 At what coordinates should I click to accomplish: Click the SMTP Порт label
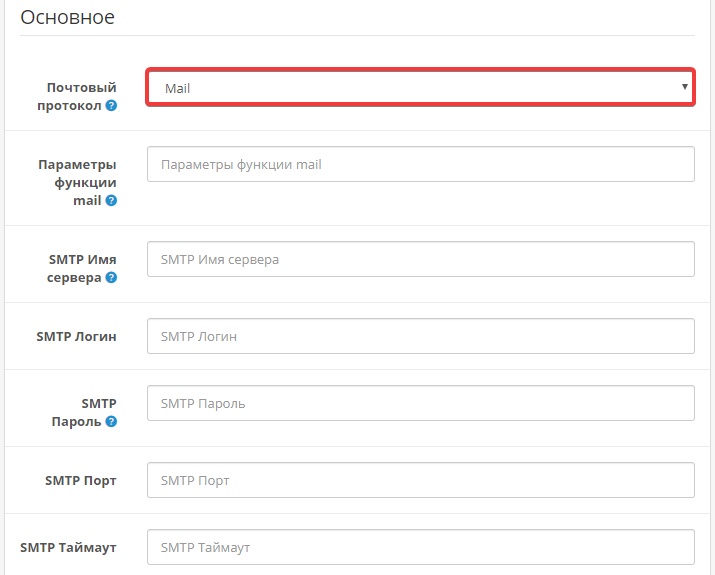point(80,480)
